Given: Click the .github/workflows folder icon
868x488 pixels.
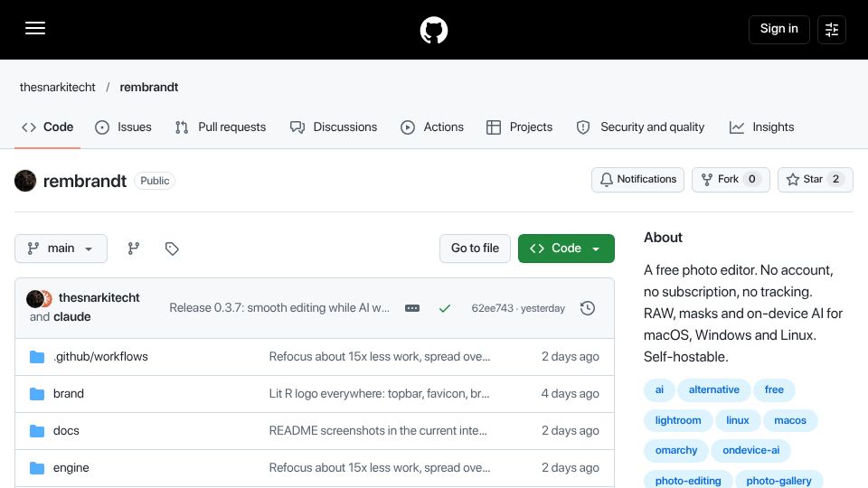Looking at the screenshot, I should coord(37,357).
